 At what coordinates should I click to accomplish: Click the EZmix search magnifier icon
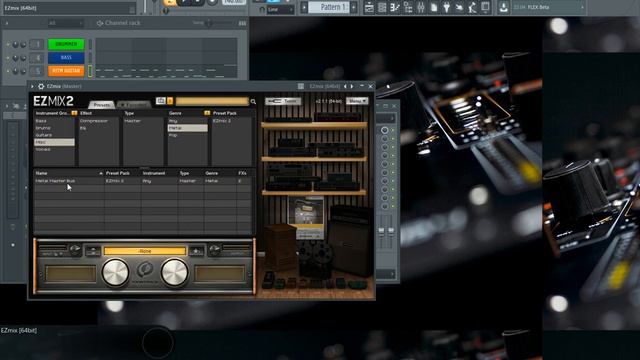(x=253, y=101)
